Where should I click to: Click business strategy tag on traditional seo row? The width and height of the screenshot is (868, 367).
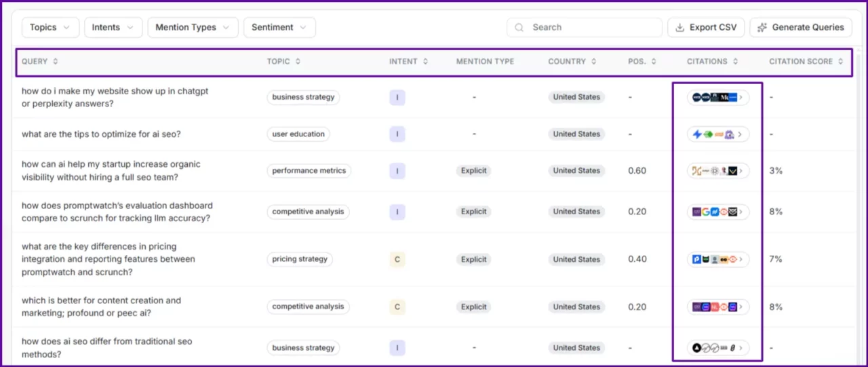(303, 347)
